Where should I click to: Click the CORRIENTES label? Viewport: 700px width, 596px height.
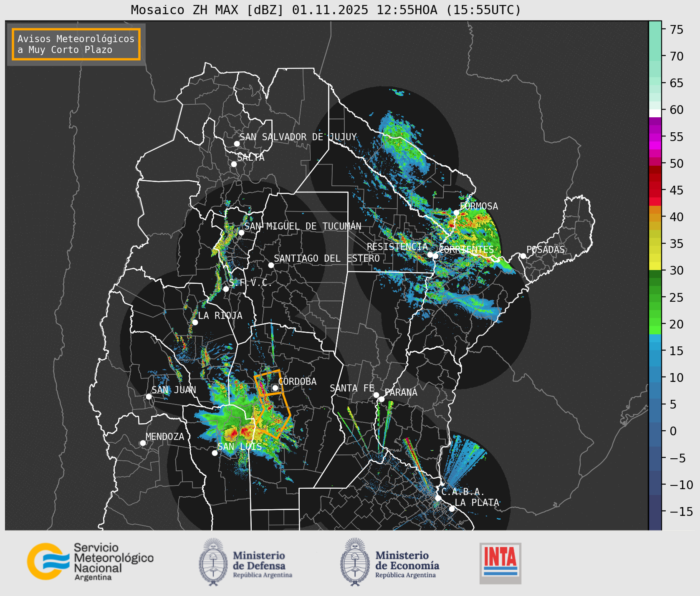(x=466, y=250)
